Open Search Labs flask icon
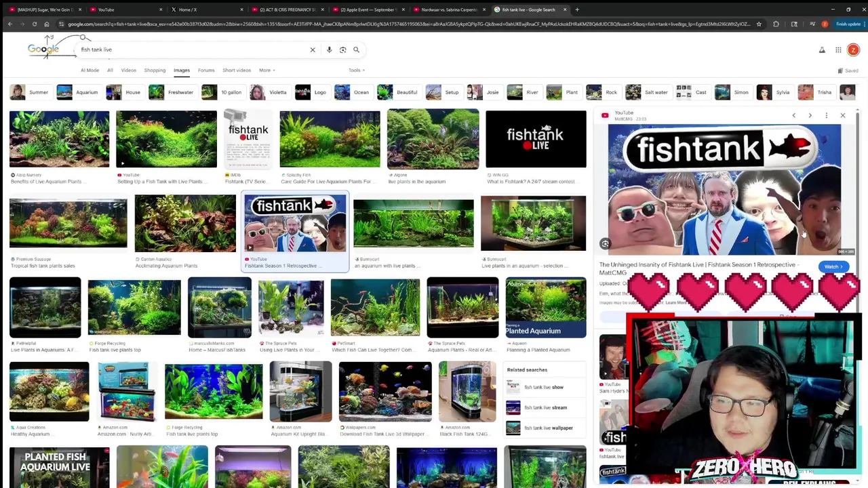This screenshot has height=488, width=868. (x=822, y=49)
